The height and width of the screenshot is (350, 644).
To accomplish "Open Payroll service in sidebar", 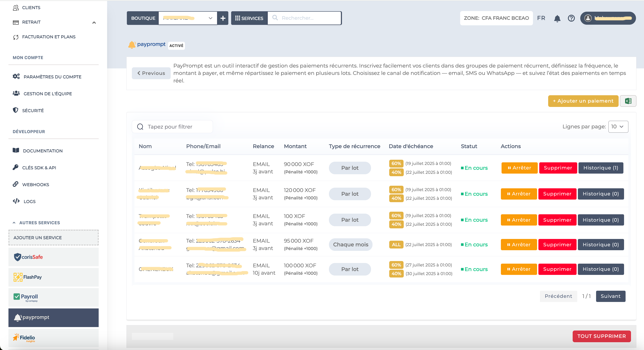I will [54, 297].
